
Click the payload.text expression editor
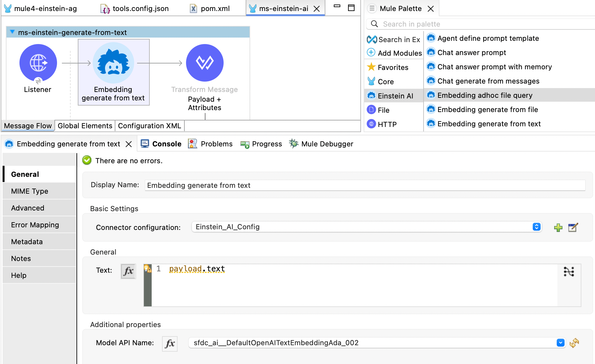click(x=355, y=285)
